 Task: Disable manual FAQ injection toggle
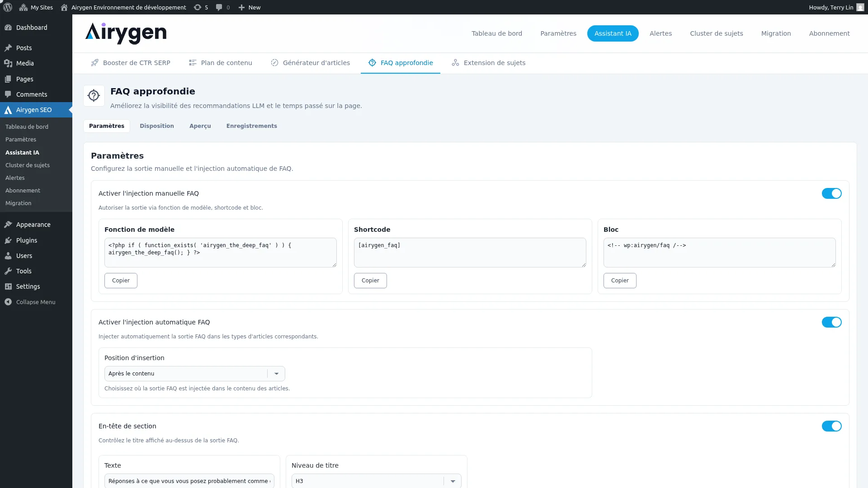[831, 193]
